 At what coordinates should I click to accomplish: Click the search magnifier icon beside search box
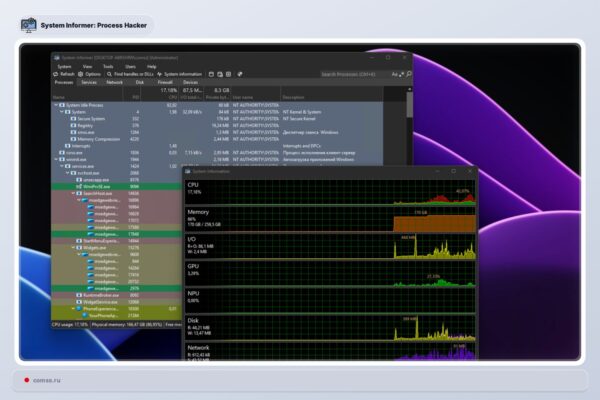pyautogui.click(x=409, y=74)
